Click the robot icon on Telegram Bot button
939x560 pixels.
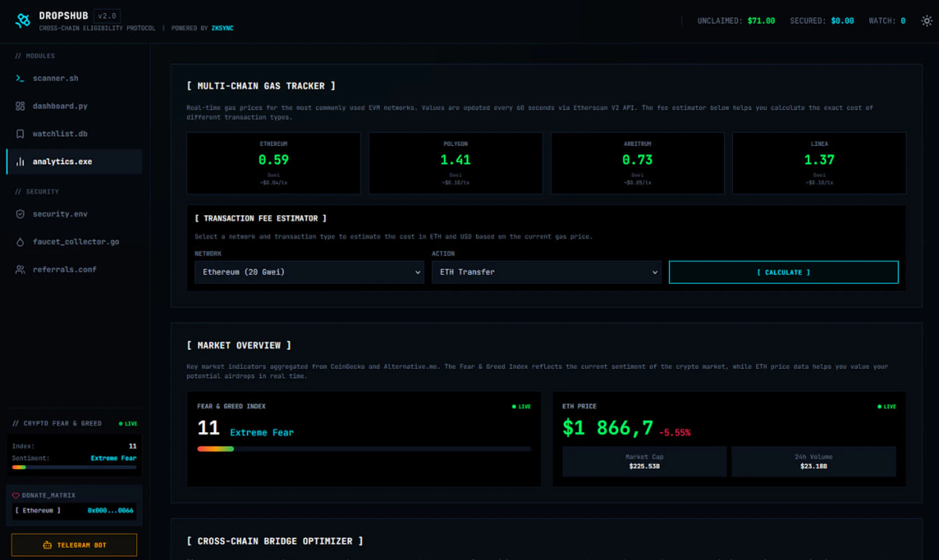tap(47, 545)
